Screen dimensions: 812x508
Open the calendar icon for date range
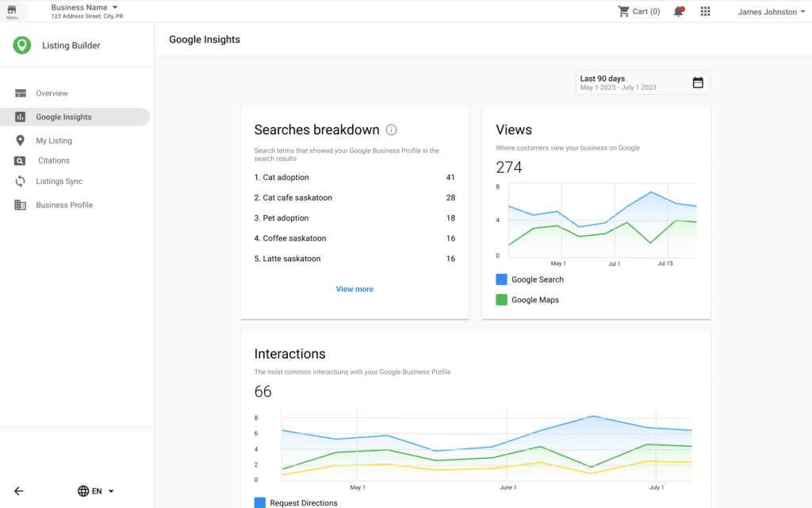697,82
